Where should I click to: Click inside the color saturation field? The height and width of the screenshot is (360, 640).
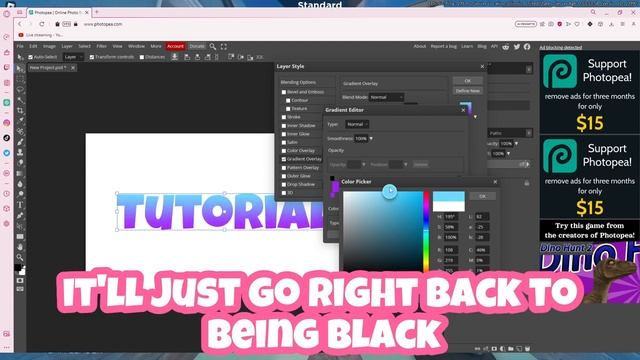pos(382,231)
